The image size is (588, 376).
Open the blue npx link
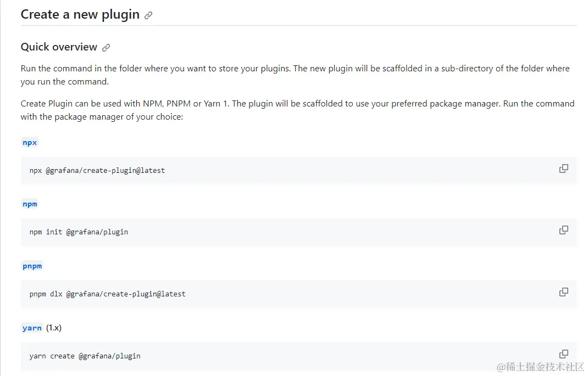coord(30,143)
